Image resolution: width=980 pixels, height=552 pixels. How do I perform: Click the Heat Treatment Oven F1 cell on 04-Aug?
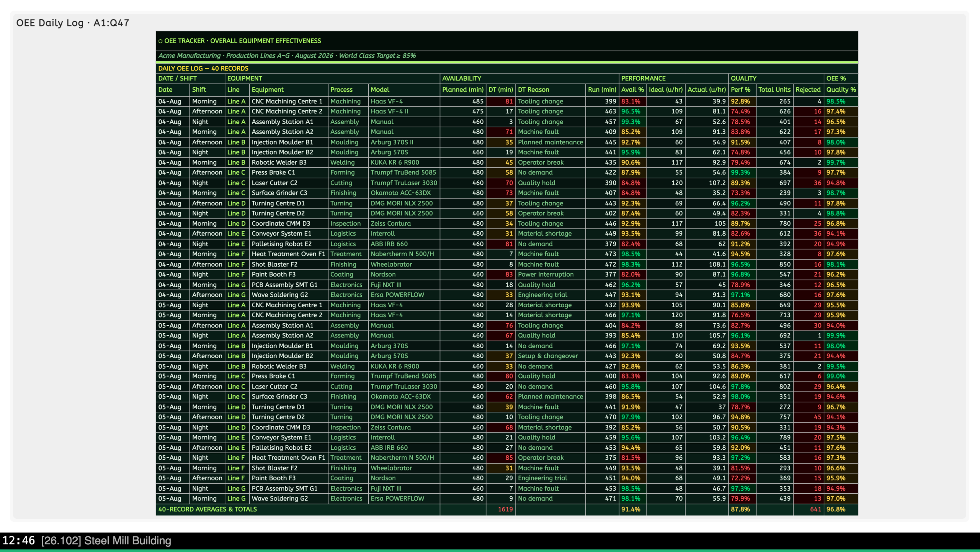pos(289,254)
